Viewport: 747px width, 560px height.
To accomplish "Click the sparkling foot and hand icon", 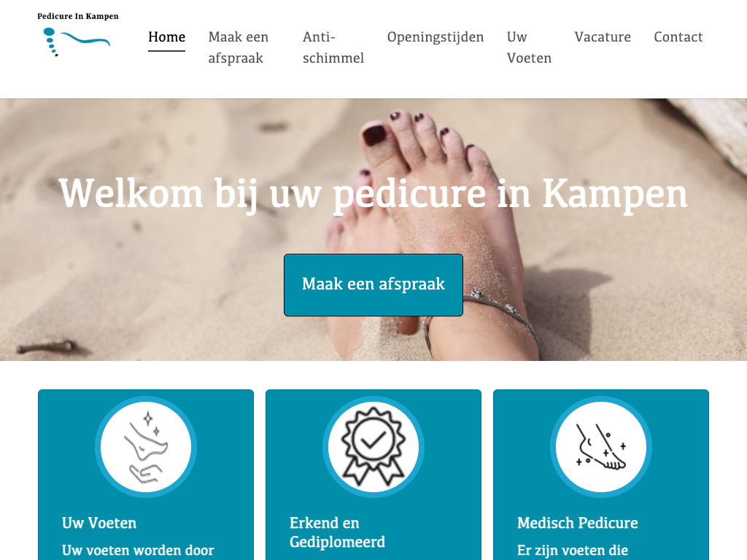I will point(146,447).
